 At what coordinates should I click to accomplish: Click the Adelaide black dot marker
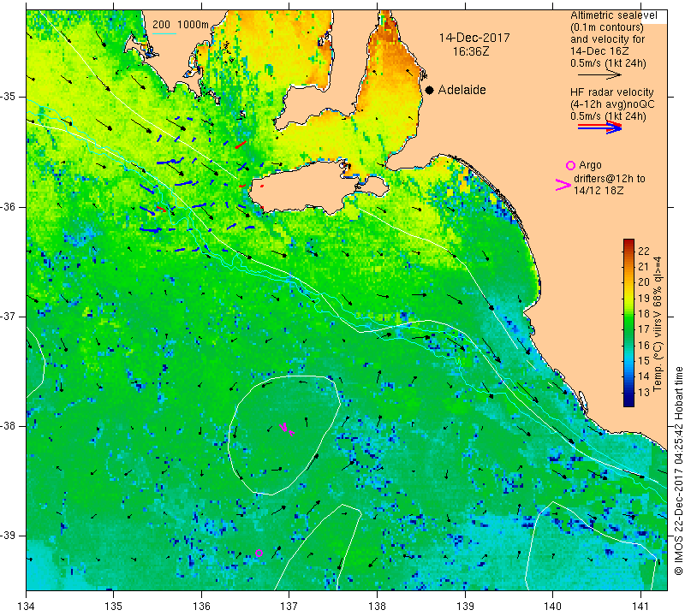pyautogui.click(x=430, y=90)
